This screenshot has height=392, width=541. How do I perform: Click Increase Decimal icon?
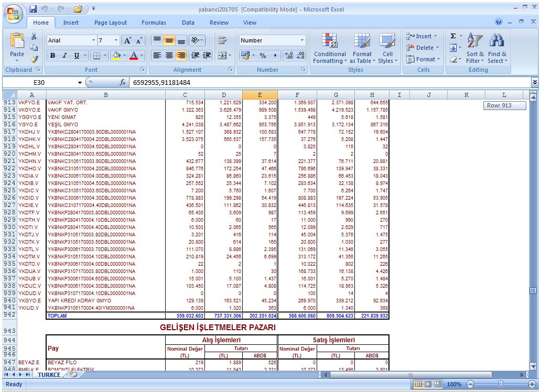tap(289, 56)
